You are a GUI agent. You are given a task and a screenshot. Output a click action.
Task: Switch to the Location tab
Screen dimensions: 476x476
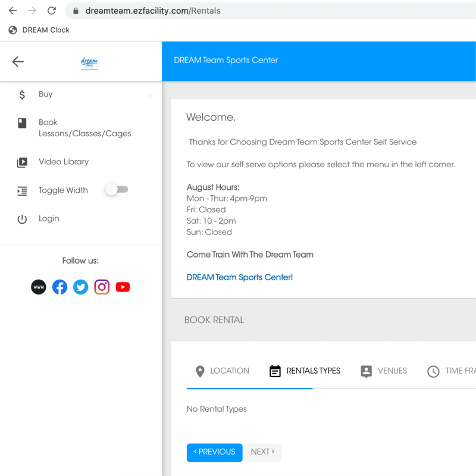pyautogui.click(x=223, y=371)
